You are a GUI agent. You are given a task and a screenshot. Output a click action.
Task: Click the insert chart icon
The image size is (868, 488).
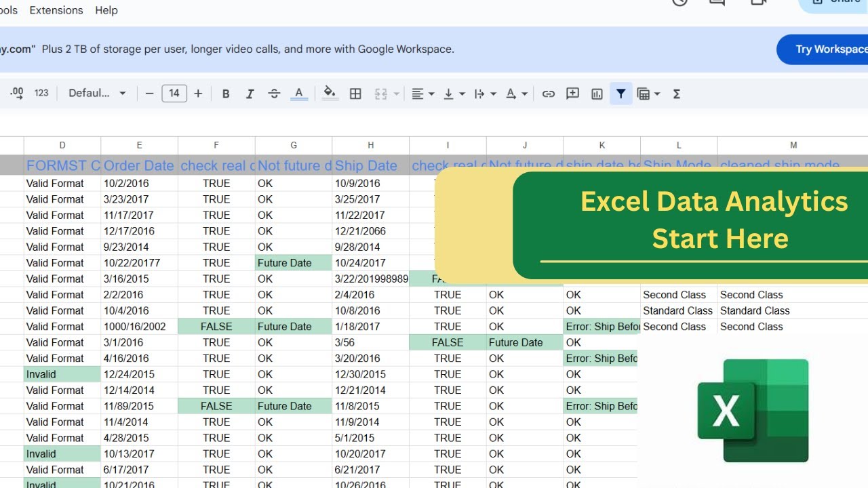click(597, 94)
